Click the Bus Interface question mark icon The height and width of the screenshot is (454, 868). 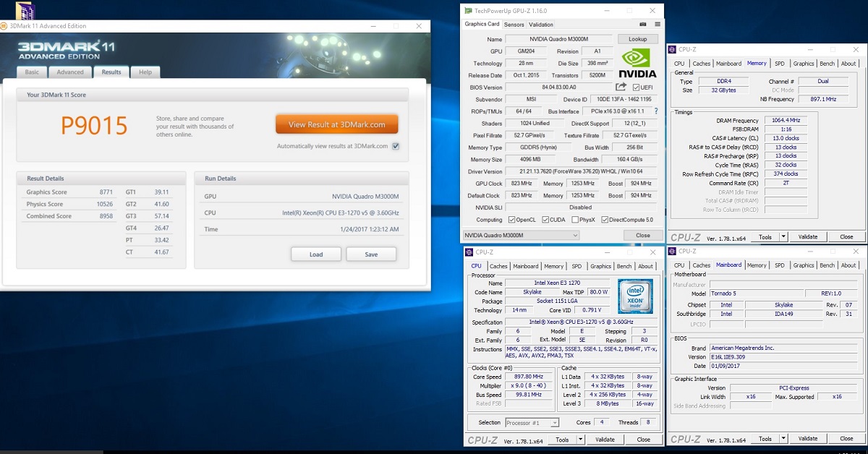[x=655, y=111]
